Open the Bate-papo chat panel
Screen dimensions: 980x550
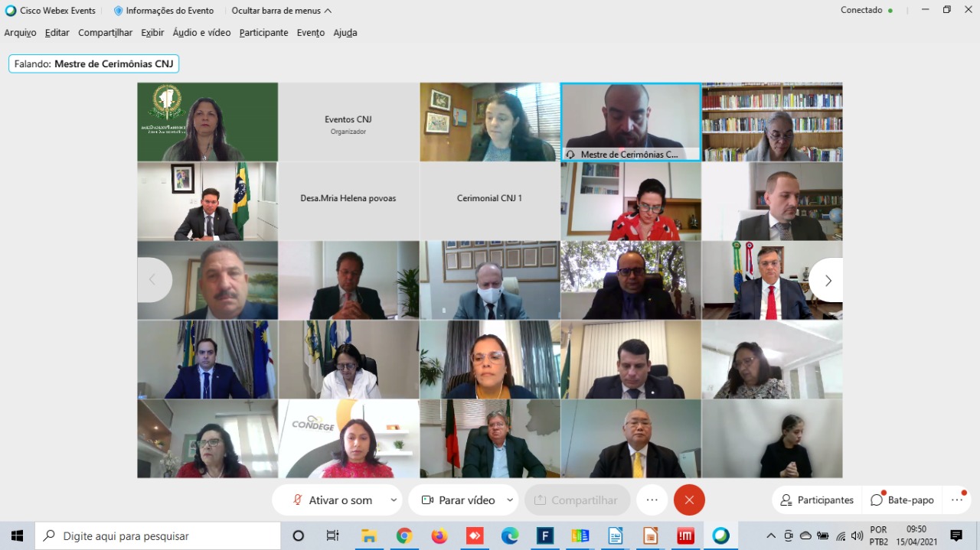(x=903, y=500)
